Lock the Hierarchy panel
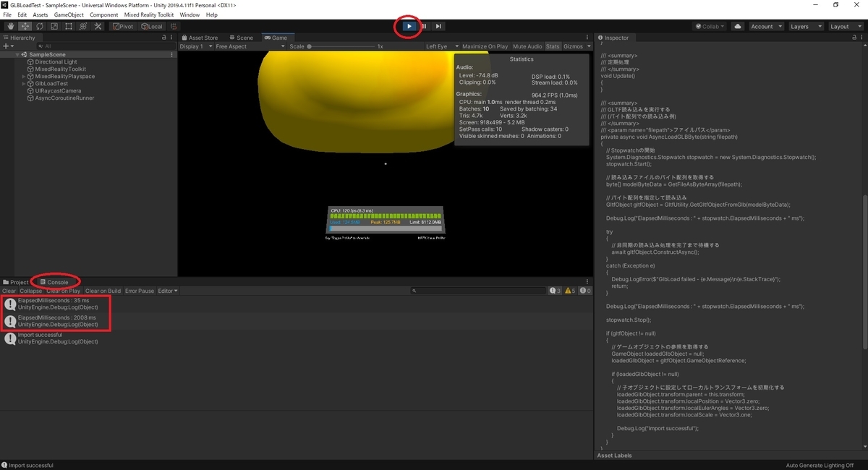The image size is (868, 470). [x=164, y=38]
